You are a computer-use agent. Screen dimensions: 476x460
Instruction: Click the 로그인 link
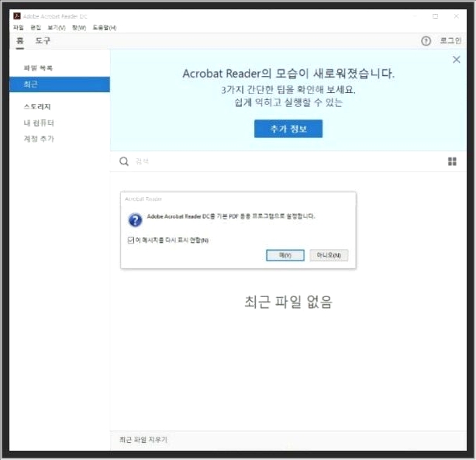click(x=450, y=40)
